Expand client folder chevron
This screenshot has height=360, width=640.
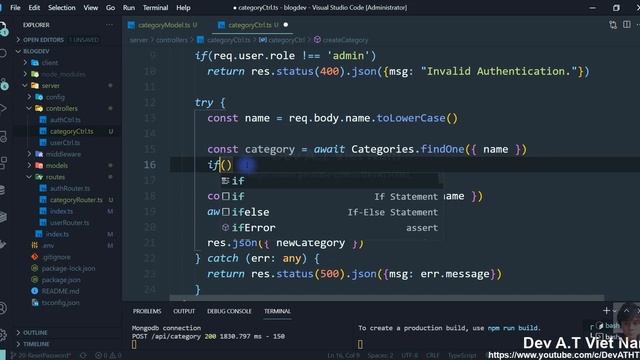(25, 62)
